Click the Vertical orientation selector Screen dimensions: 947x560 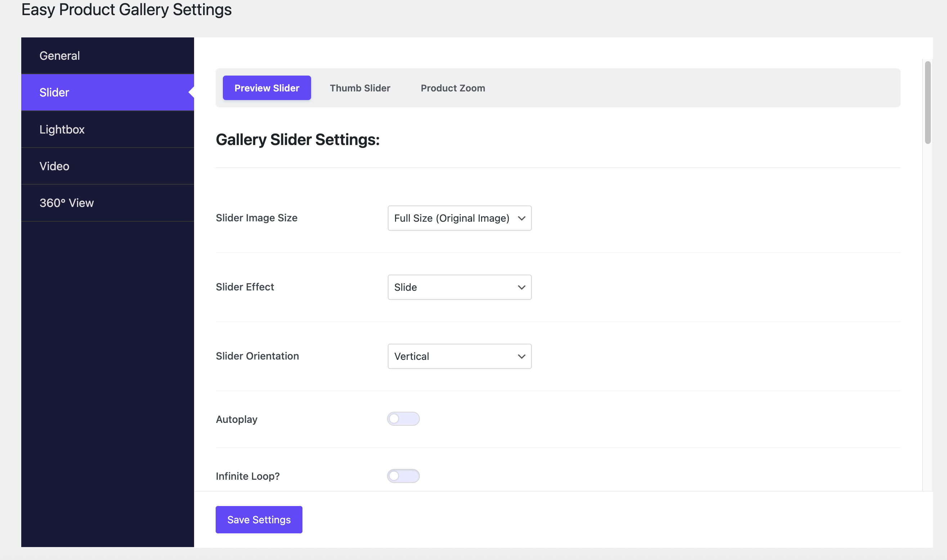[x=459, y=356]
